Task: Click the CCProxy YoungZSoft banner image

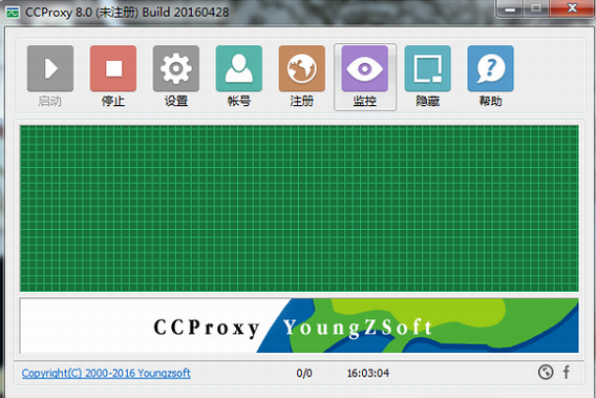Action: tap(299, 326)
